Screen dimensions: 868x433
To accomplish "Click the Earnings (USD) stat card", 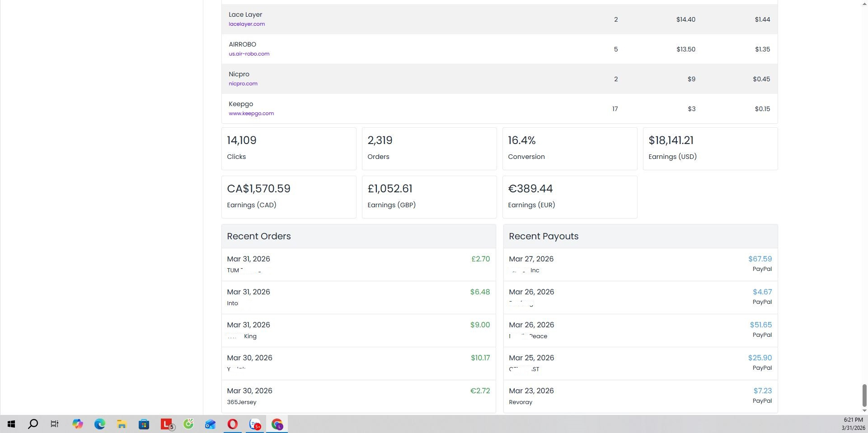I will point(710,149).
